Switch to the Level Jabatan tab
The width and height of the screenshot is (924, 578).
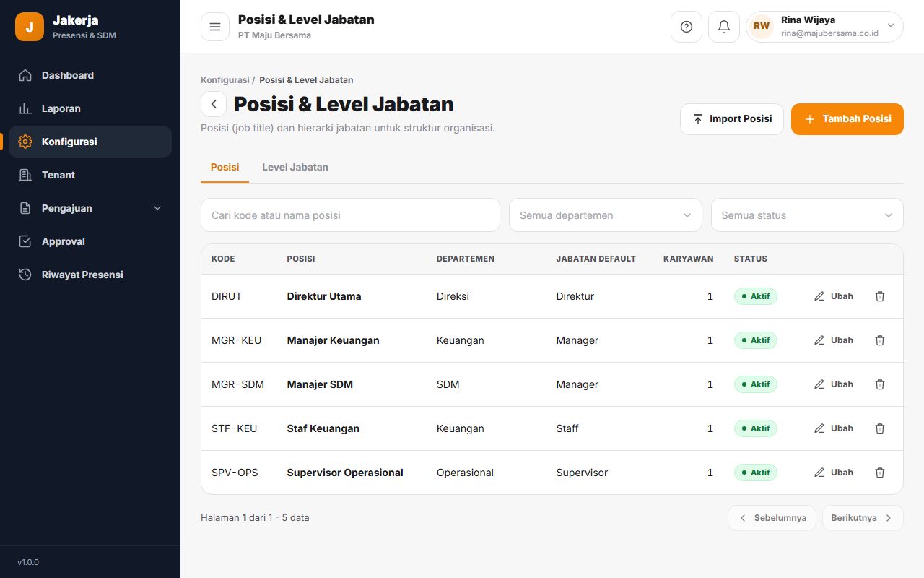295,167
